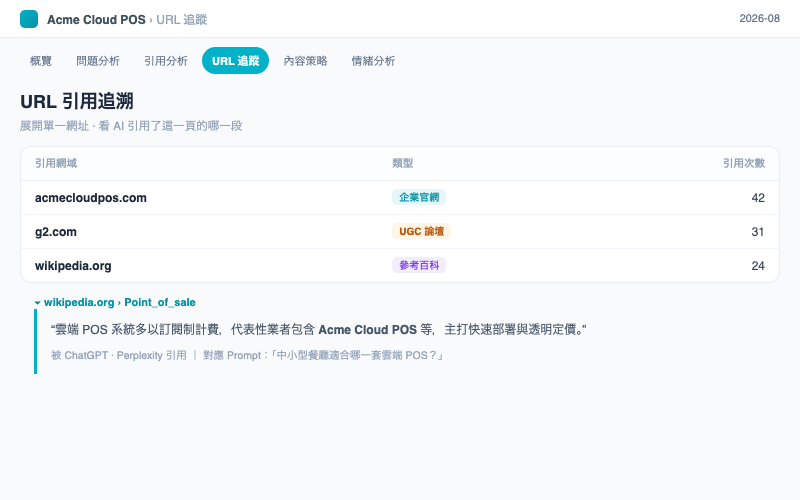
Task: Click the citation count 24
Action: [758, 266]
